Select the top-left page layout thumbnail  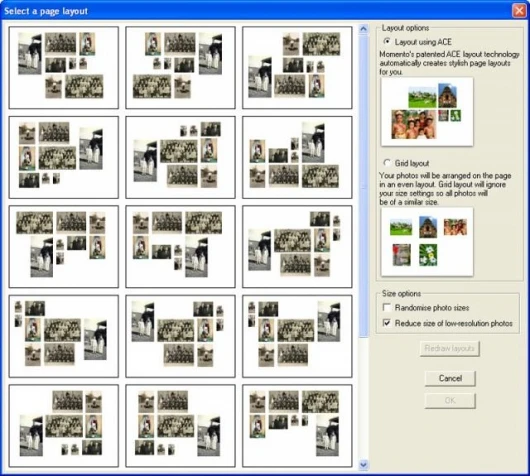[64, 68]
